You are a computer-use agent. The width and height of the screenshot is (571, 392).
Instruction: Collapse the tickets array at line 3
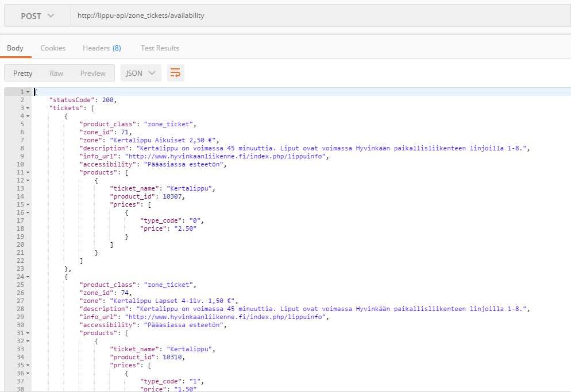(x=28, y=108)
